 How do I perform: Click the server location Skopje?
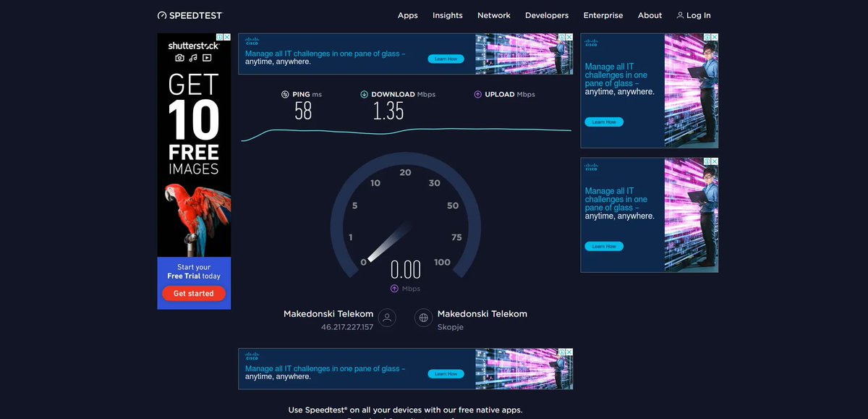(x=451, y=327)
